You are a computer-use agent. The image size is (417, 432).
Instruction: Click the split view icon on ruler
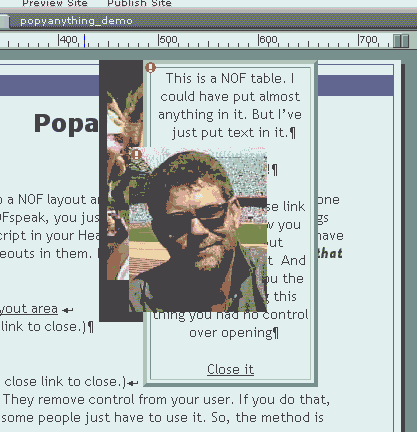(x=401, y=41)
